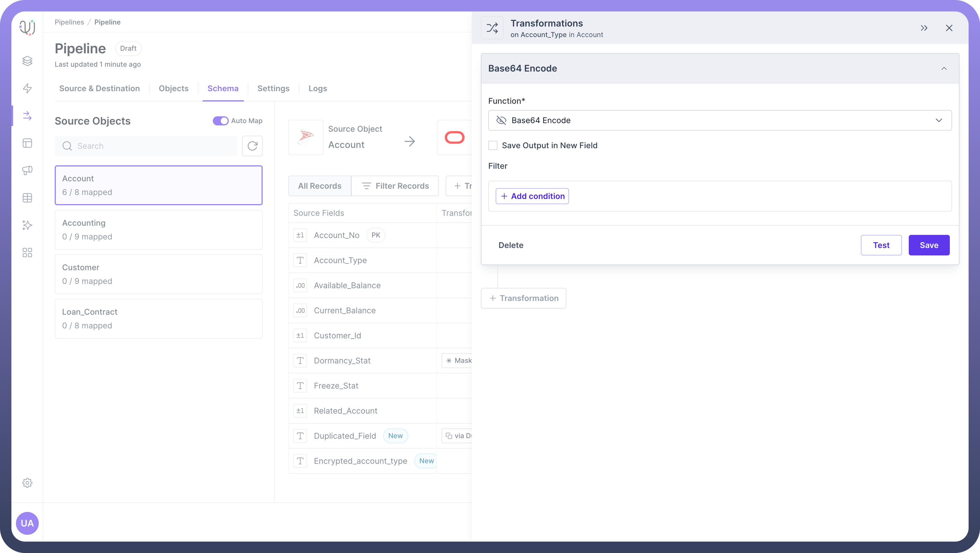Click the refresh source objects icon

click(x=252, y=146)
